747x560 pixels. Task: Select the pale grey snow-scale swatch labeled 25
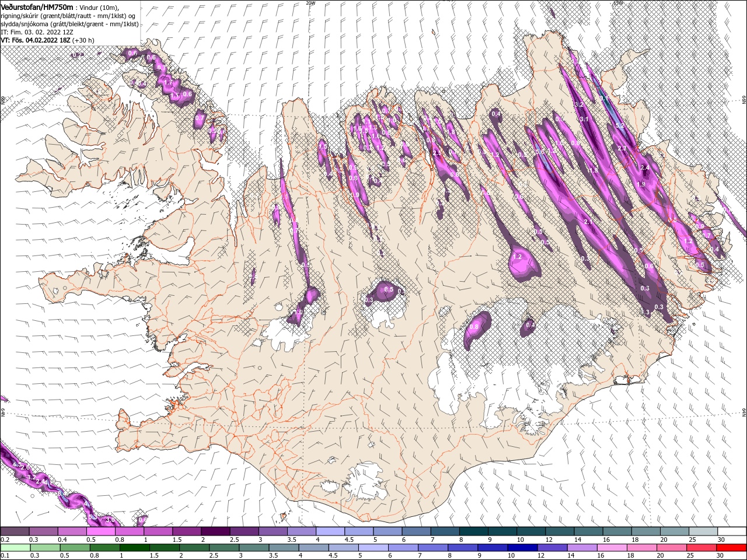click(703, 531)
